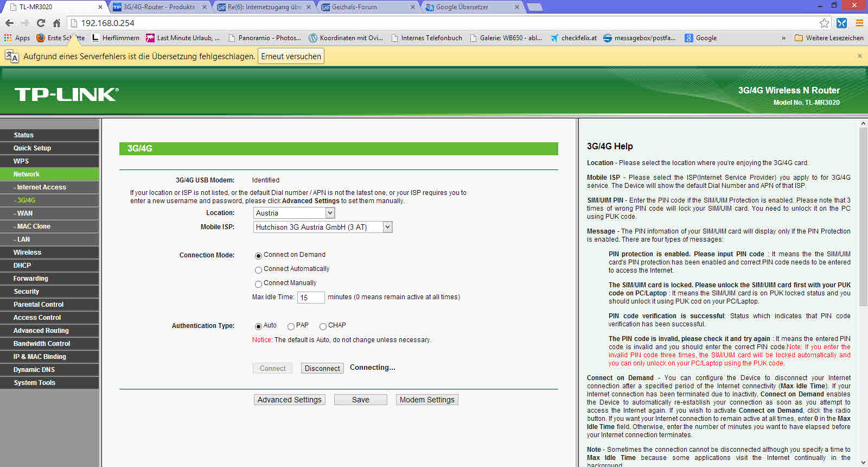
Task: Open the Galerie: WB650 bookmark
Action: pos(506,38)
